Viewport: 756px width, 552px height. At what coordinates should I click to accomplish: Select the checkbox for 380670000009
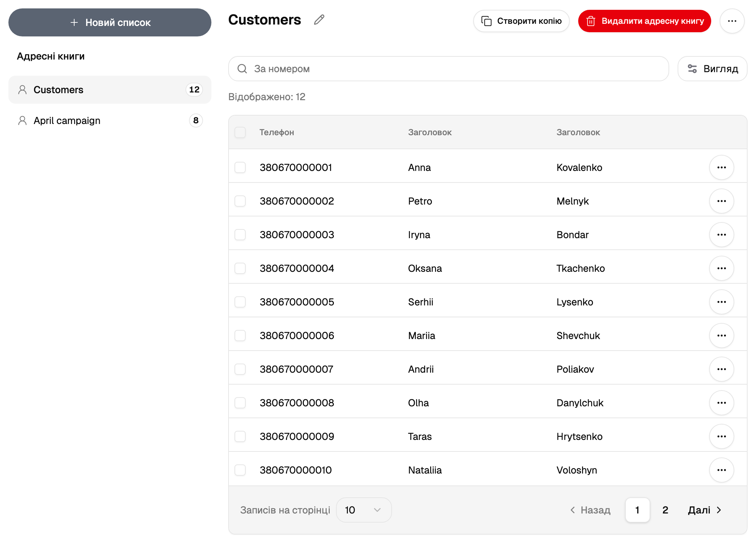pos(240,436)
